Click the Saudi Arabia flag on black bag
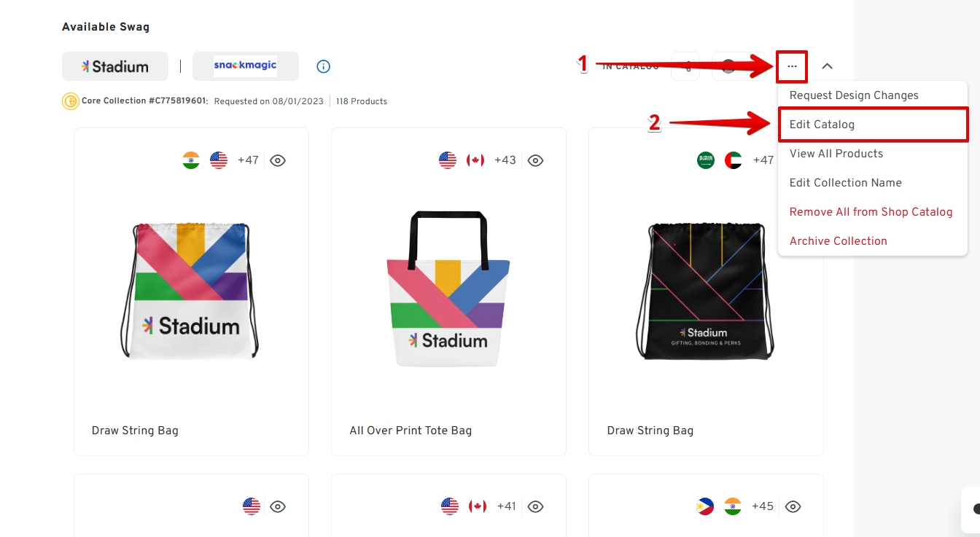Viewport: 980px width, 537px height. click(706, 160)
